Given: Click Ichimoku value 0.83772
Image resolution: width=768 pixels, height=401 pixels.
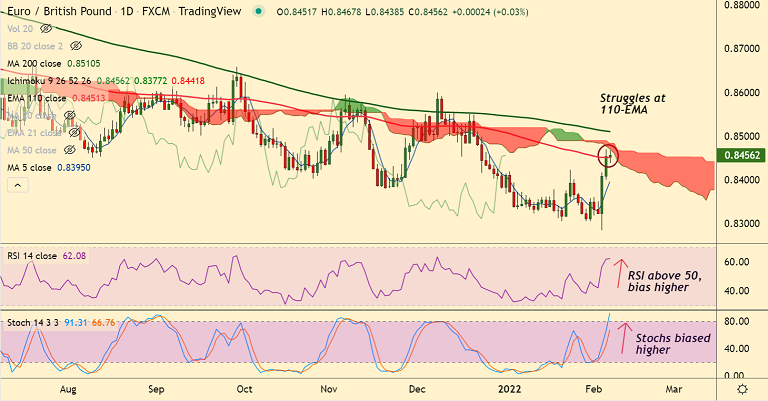Looking at the screenshot, I should [150, 81].
